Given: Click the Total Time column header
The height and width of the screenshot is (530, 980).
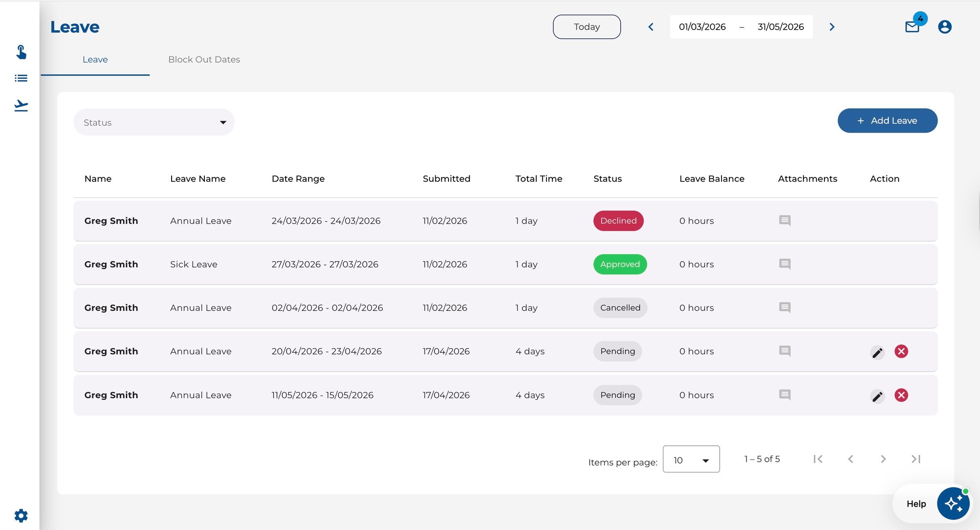Looking at the screenshot, I should pyautogui.click(x=539, y=179).
